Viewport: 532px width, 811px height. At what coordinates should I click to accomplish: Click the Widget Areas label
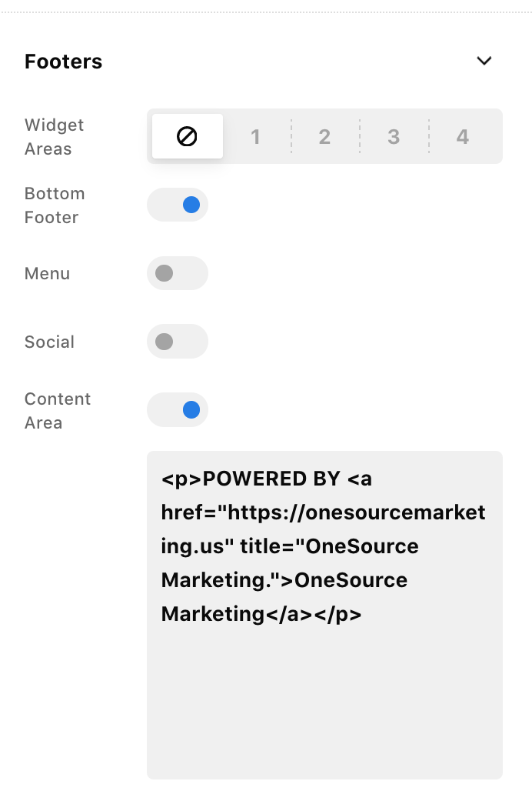click(x=54, y=137)
